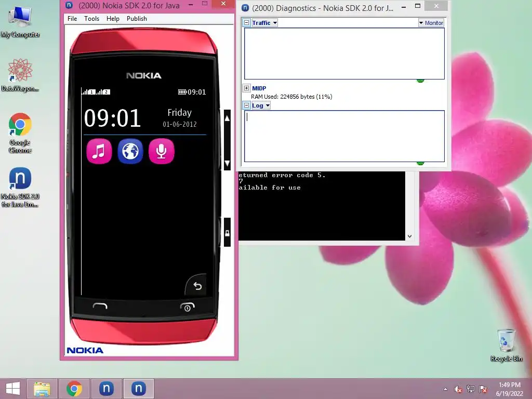Viewport: 532px width, 399px height.
Task: Open the Music app on the phone screen
Action: click(x=99, y=151)
